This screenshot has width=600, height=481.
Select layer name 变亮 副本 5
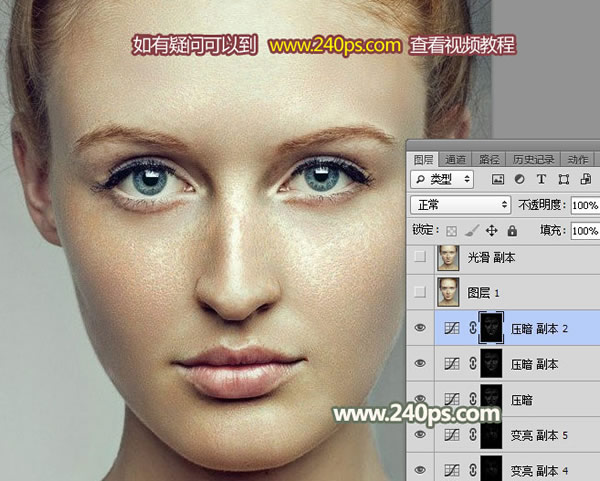pyautogui.click(x=539, y=435)
